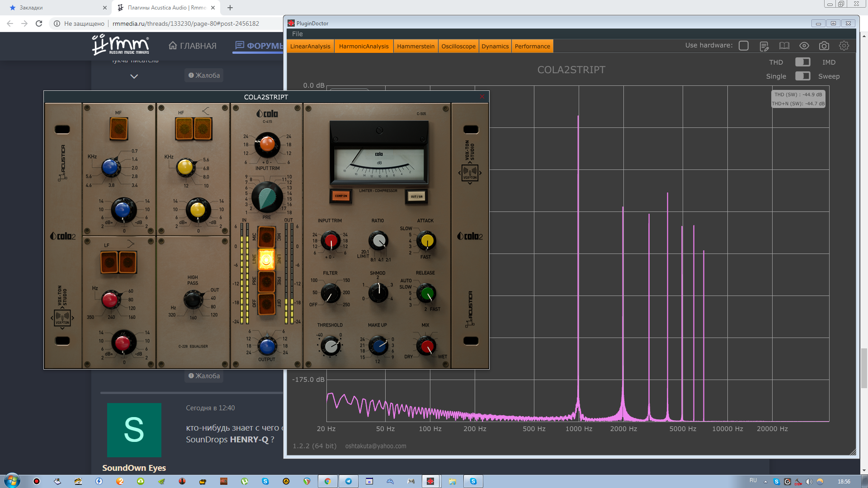This screenshot has width=868, height=488.
Task: Select the PRE button on the C-415 strip
Action: click(x=266, y=282)
